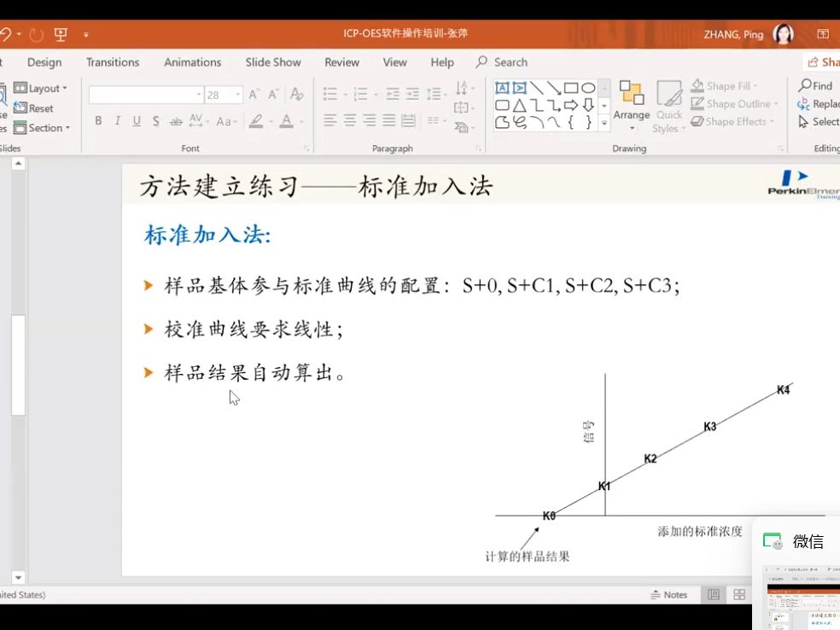Open the Slide Show tab
This screenshot has width=840, height=630.
click(273, 62)
